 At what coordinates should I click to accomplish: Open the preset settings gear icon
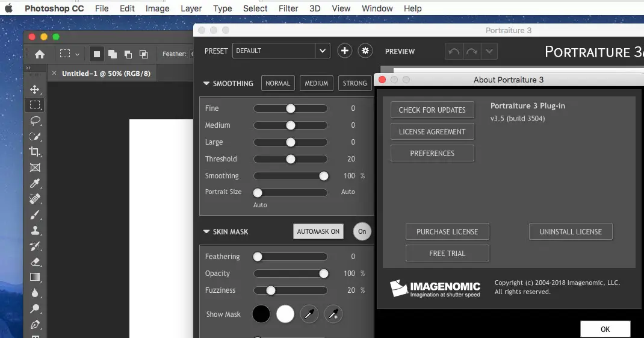tap(365, 51)
